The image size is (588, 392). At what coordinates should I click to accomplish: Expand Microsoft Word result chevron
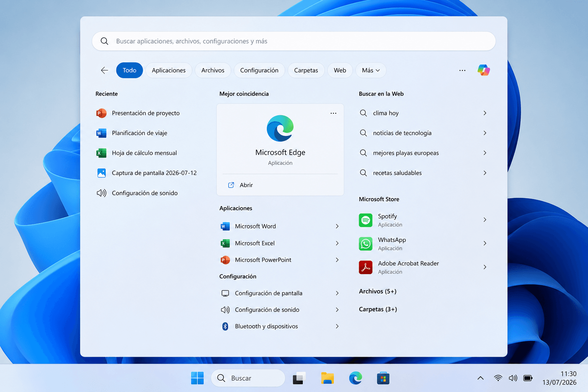click(x=337, y=226)
